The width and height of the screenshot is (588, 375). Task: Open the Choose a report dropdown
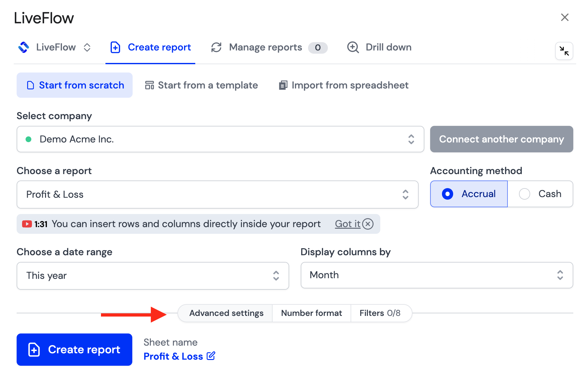coord(217,195)
